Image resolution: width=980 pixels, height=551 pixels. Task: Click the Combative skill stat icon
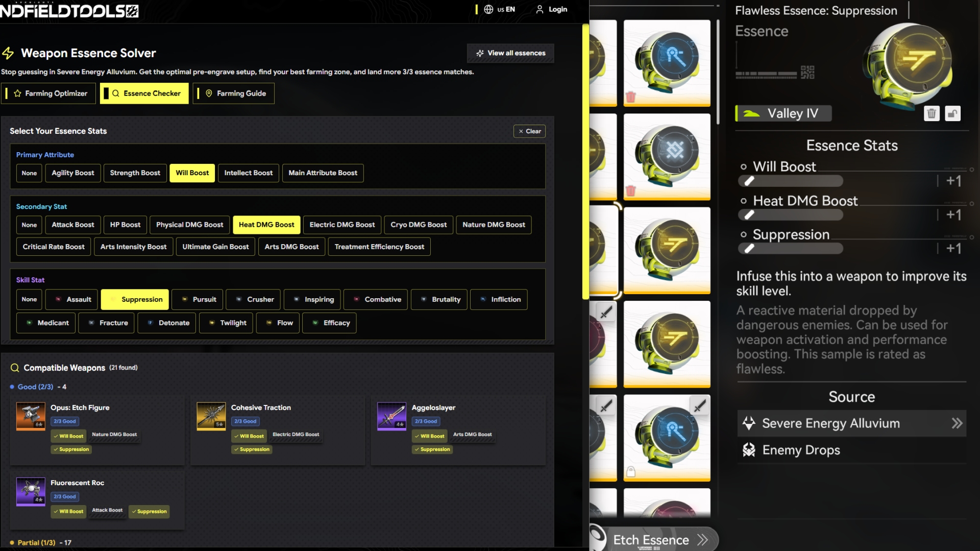[x=356, y=299]
